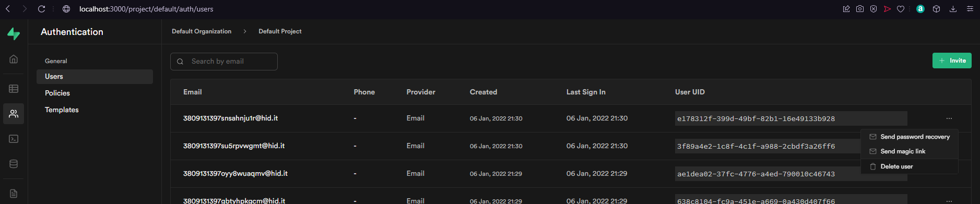
Task: Click UID e178312f-399d-49bf-82b1-16e49133b928
Action: coord(791,118)
